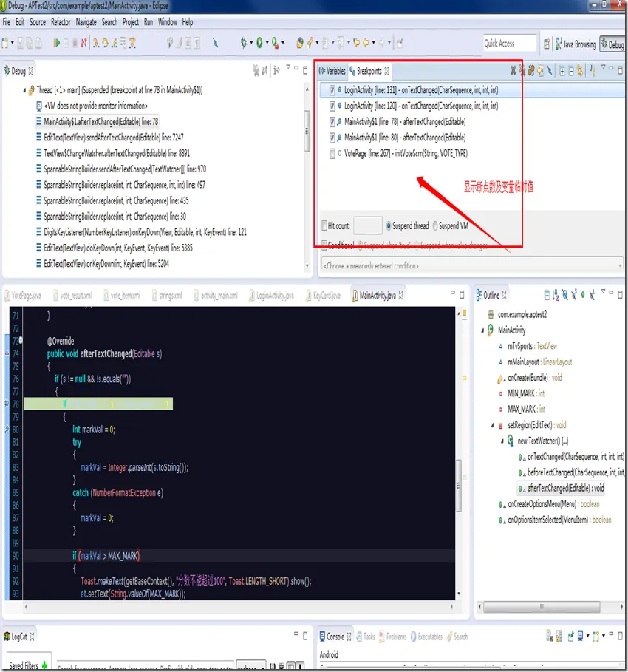Click the Resume debug button in toolbar
The image size is (628, 672).
pyautogui.click(x=57, y=44)
